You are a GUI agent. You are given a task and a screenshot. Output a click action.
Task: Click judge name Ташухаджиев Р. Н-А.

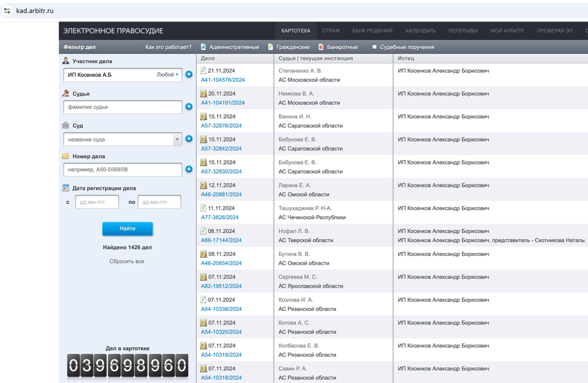(305, 208)
